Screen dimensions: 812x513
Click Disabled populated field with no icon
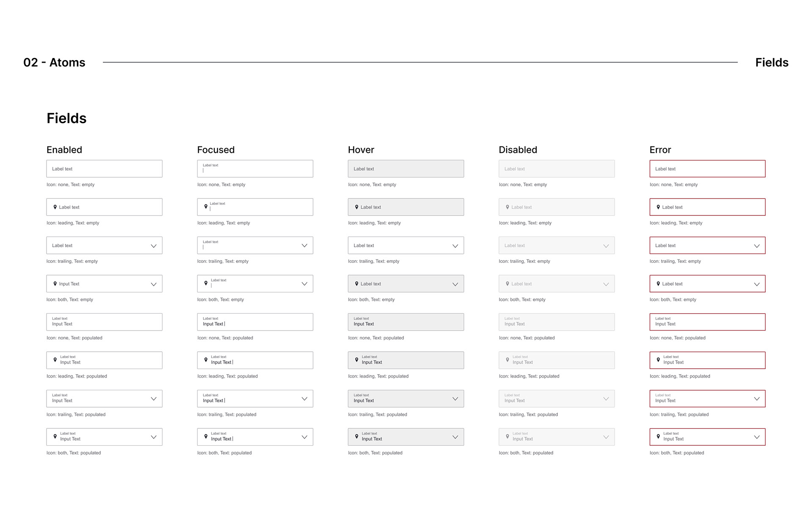click(557, 322)
